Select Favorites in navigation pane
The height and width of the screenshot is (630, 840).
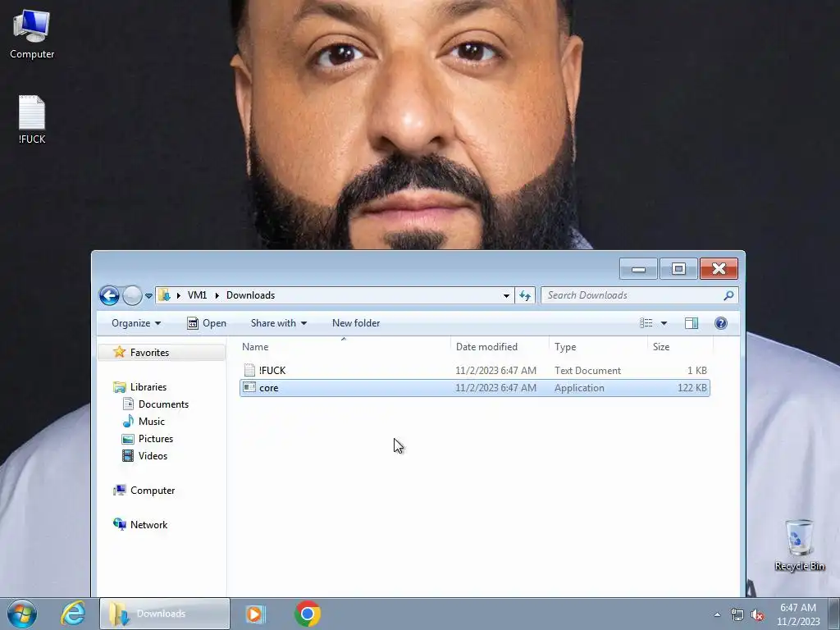pyautogui.click(x=149, y=353)
